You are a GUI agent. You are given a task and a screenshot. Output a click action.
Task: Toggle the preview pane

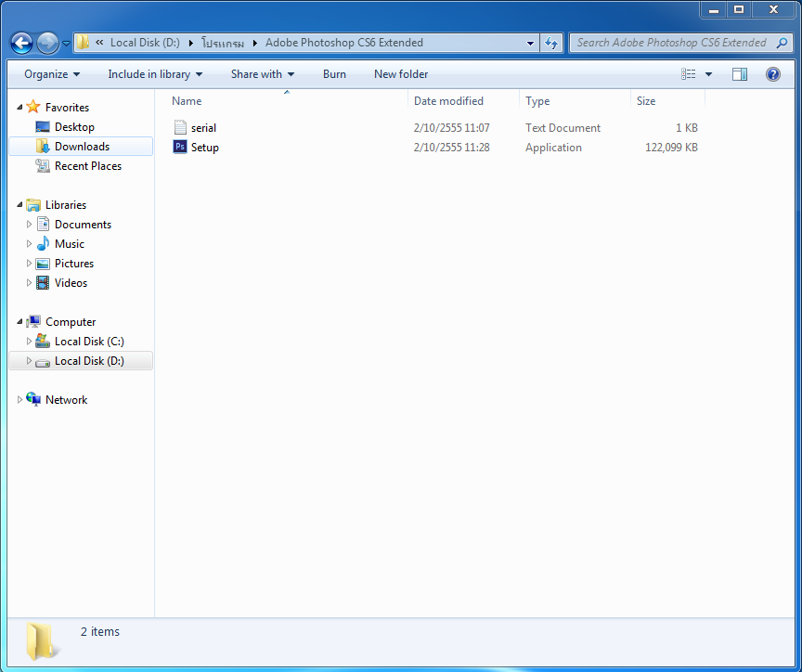click(x=740, y=74)
